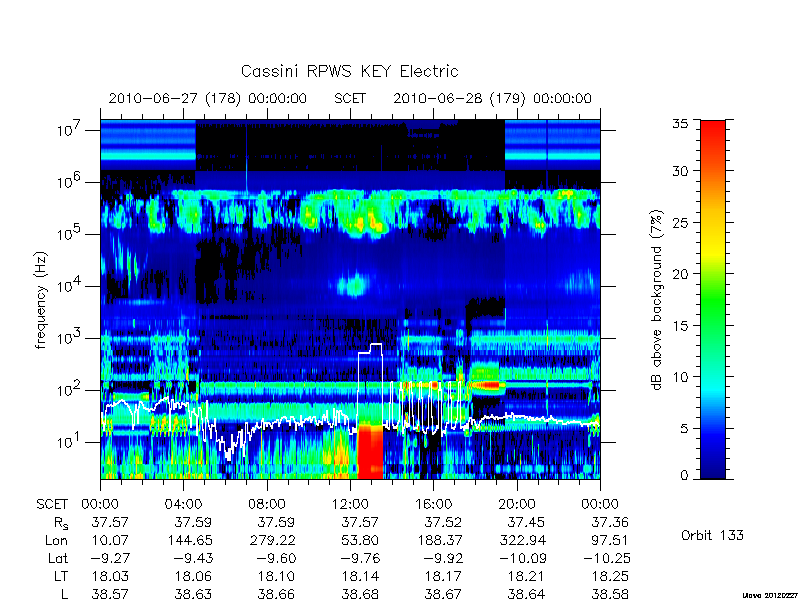The image size is (800, 600).
Task: Select latitude value -9.92
Action: tap(442, 559)
